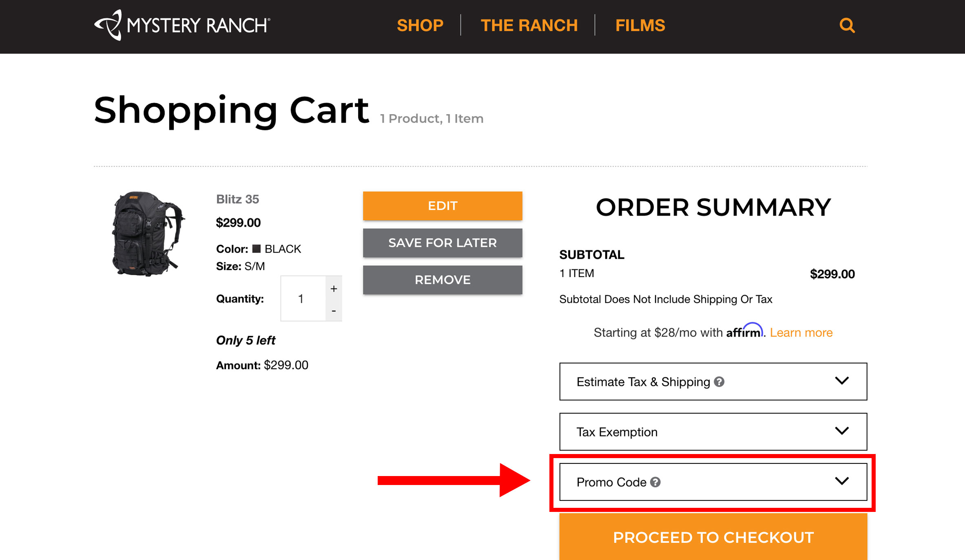The width and height of the screenshot is (965, 560).
Task: Click the quantity input field
Action: coord(302,299)
